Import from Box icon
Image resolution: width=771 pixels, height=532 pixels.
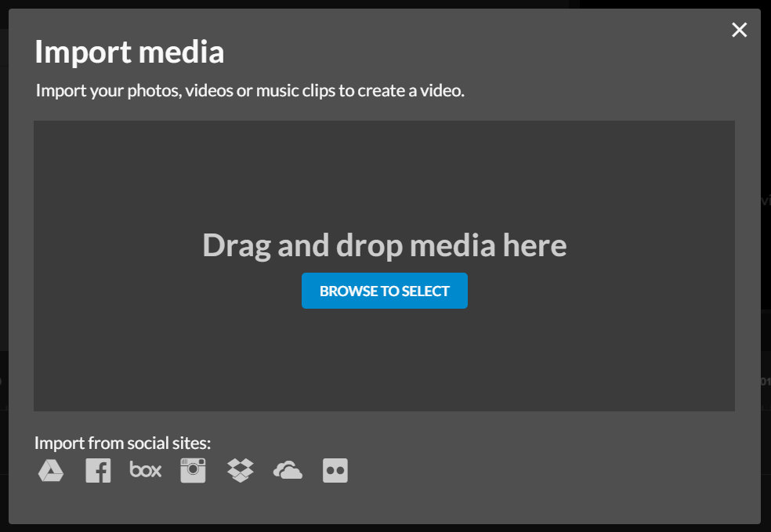(146, 469)
